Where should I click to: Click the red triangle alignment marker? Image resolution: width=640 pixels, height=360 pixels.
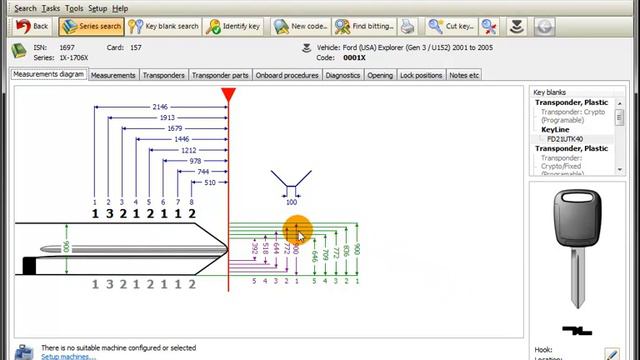tap(229, 95)
